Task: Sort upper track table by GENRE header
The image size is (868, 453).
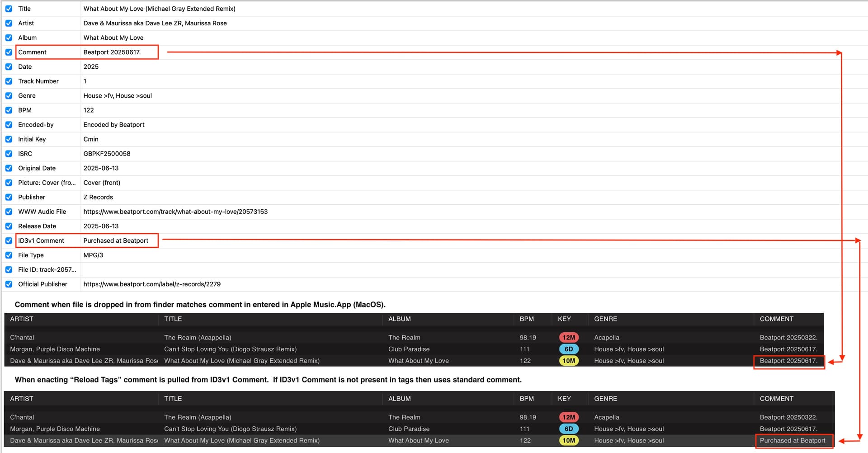Action: (x=606, y=319)
